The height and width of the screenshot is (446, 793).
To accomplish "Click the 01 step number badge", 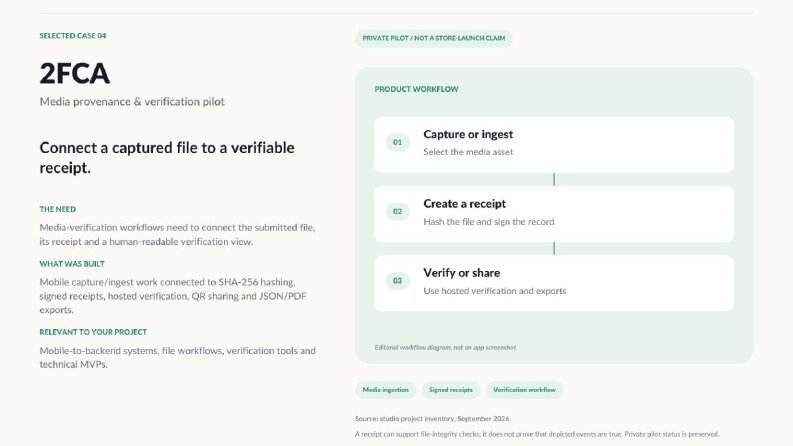I will pos(398,142).
